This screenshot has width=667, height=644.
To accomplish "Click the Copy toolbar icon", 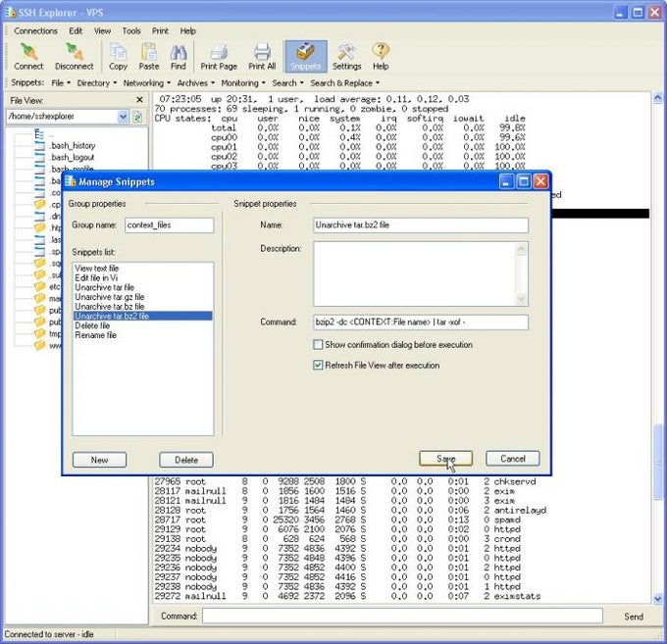I will [118, 57].
